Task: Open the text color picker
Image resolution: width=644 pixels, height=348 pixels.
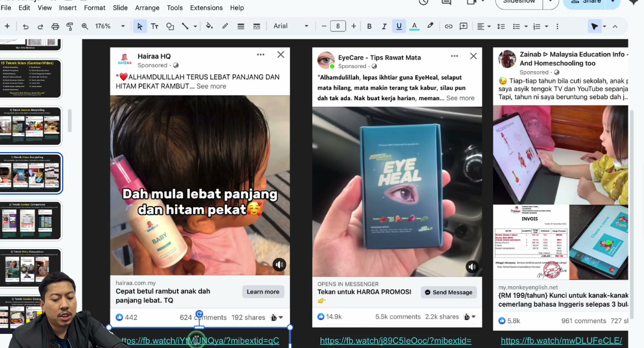Action: pos(415,26)
